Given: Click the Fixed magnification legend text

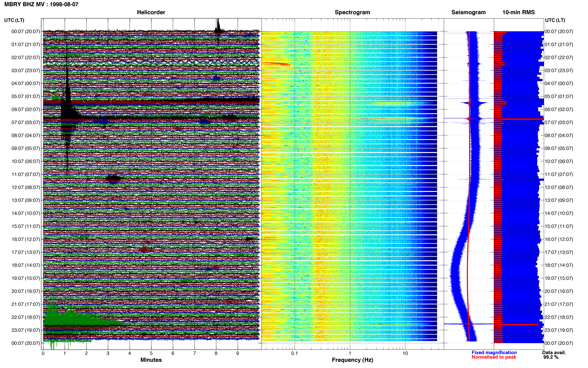Looking at the screenshot, I should coord(494,352).
